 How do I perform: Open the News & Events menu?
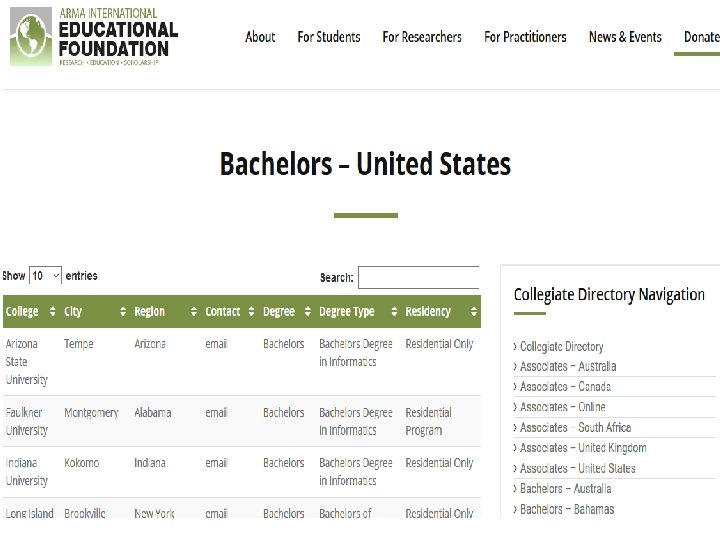[x=625, y=37]
